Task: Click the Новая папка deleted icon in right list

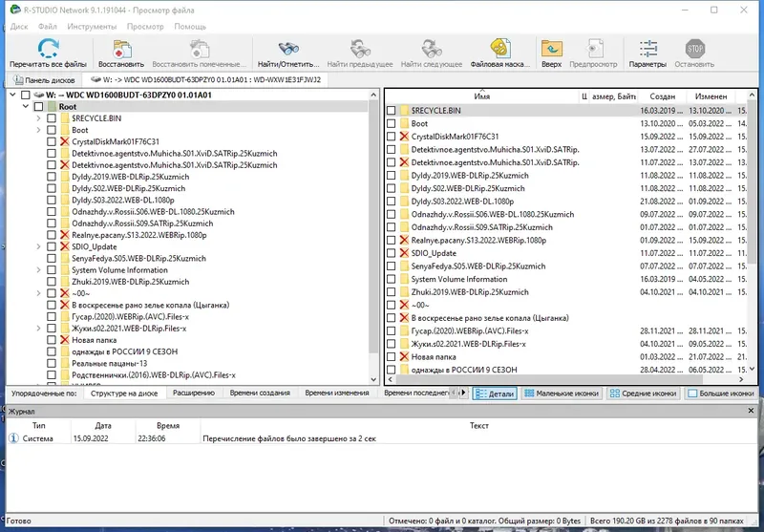Action: (404, 356)
